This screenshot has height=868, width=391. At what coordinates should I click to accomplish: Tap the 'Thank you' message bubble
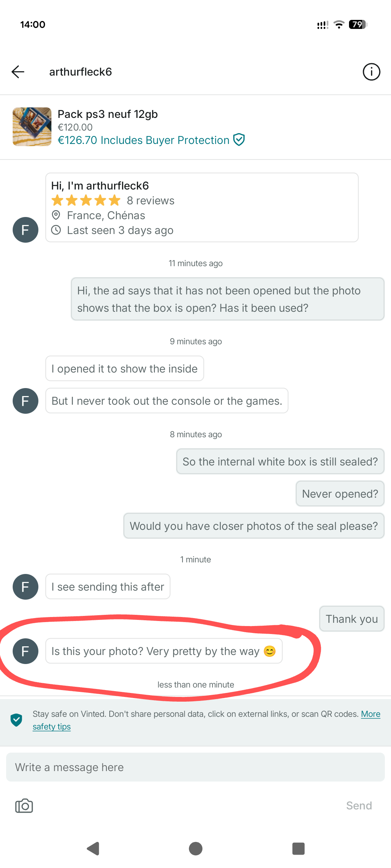(x=352, y=619)
